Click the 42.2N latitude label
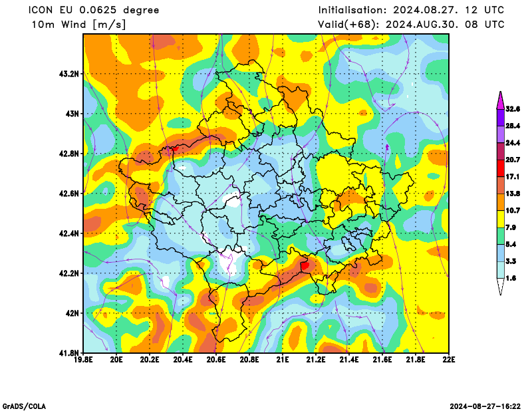 pyautogui.click(x=69, y=273)
